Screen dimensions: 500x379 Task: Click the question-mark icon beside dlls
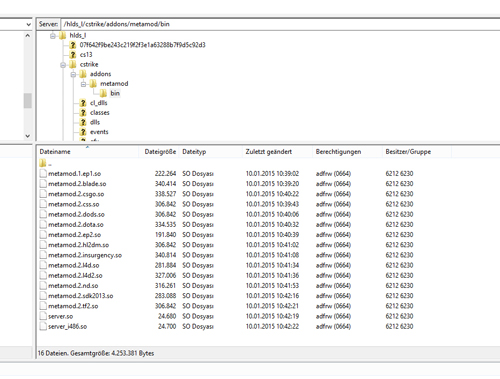tap(83, 122)
